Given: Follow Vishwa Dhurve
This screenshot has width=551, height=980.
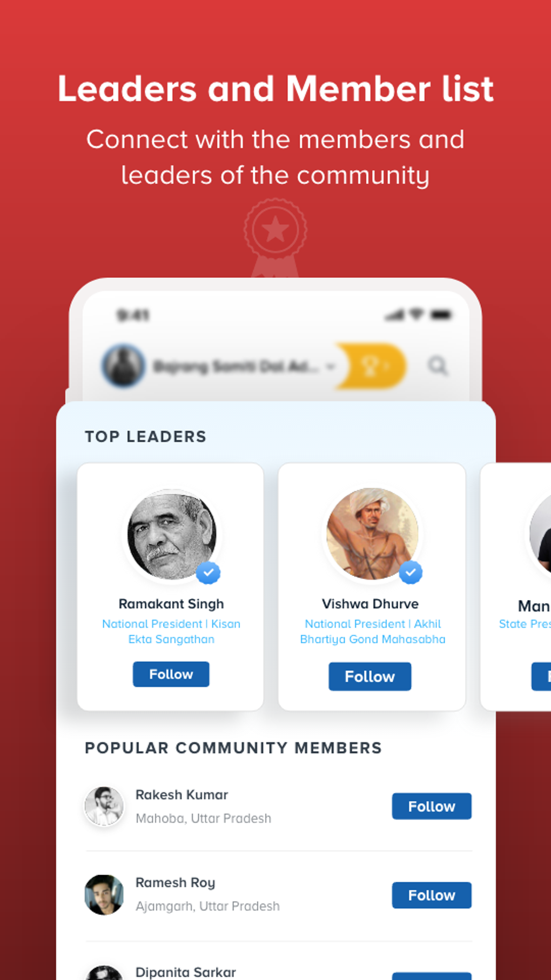Looking at the screenshot, I should (370, 676).
